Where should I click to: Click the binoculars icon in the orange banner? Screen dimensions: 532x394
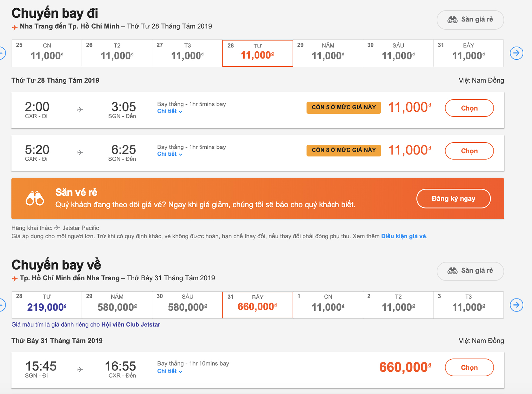click(35, 199)
